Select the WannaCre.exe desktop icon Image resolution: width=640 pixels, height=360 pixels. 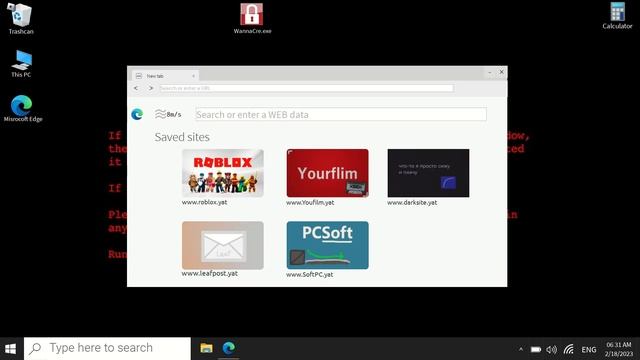click(252, 18)
